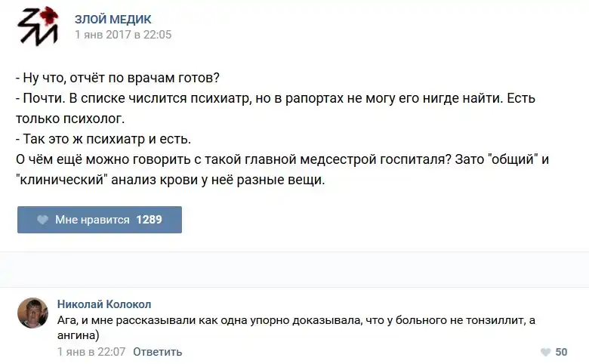This screenshot has height=364, width=589.
Task: Click comment timestamp 1 янв в 22:07
Action: 91,352
